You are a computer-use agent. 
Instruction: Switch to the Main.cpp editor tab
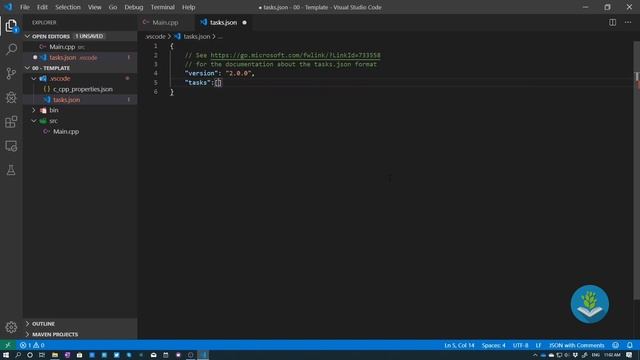click(165, 22)
